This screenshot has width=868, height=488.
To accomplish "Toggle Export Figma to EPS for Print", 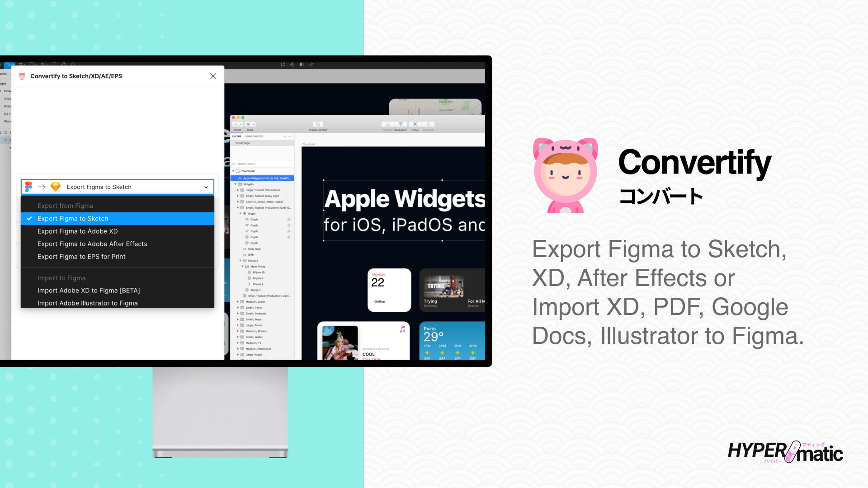I will pyautogui.click(x=81, y=256).
